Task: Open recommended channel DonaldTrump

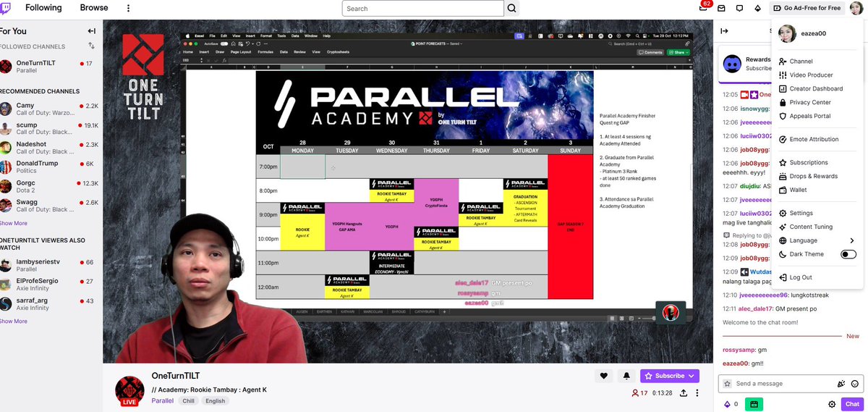Action: 48,167
